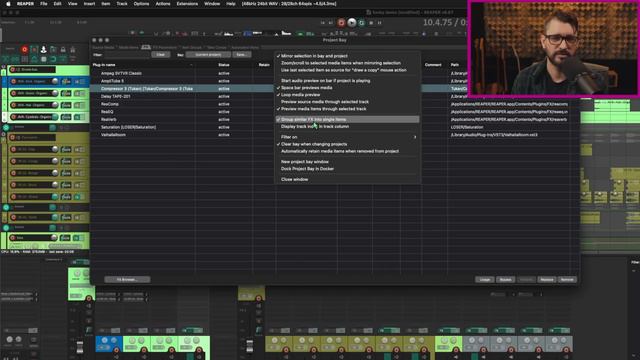Click the transport Play button

352,23
